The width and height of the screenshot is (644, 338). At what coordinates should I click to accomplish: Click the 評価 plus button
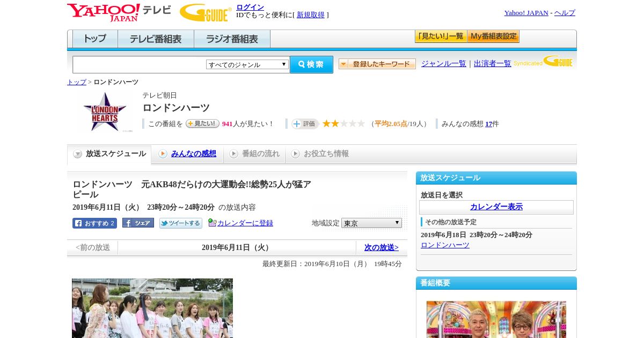tap(305, 124)
